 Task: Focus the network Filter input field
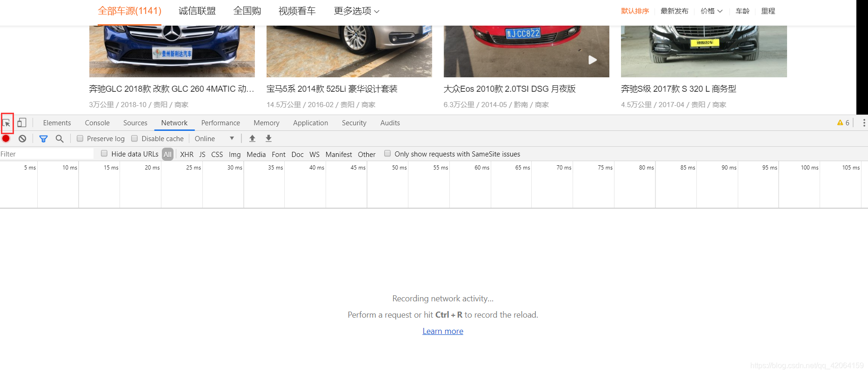(x=47, y=154)
